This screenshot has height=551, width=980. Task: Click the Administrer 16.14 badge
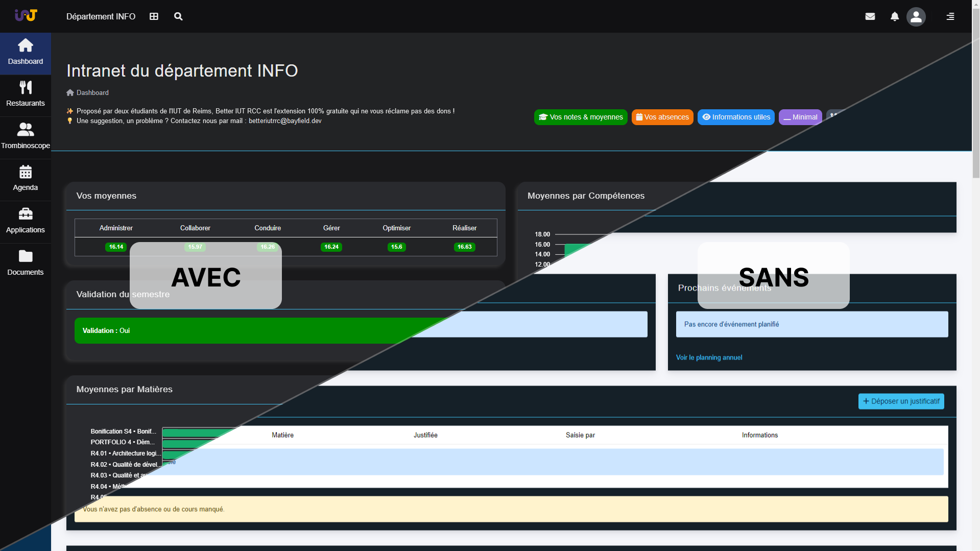(x=116, y=247)
